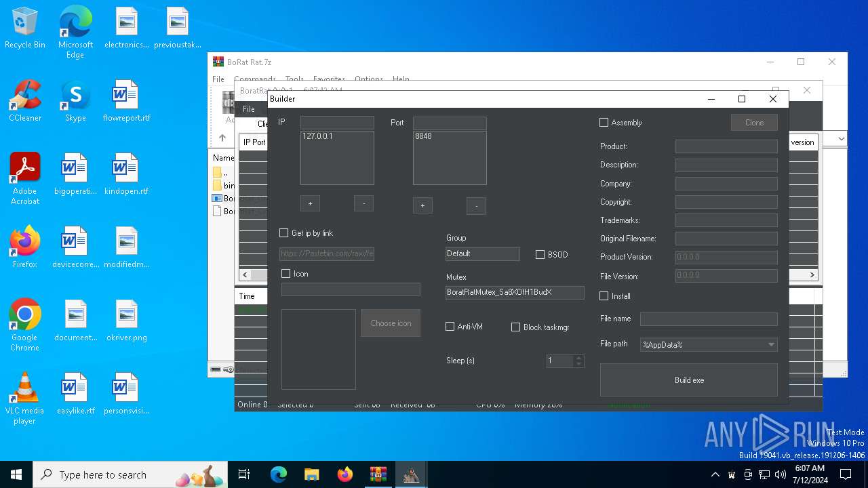Open Edge from the taskbar
Screen dimensions: 868x488
click(279, 474)
